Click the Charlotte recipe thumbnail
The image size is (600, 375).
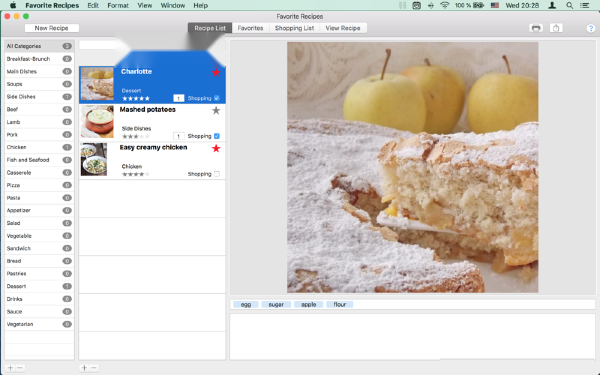click(x=97, y=84)
